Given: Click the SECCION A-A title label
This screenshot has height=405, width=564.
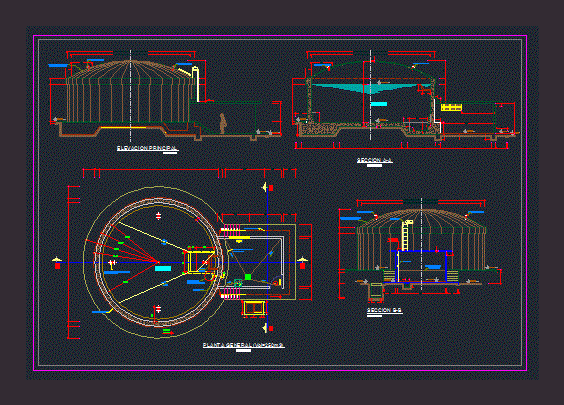Looking at the screenshot, I should pos(374,160).
